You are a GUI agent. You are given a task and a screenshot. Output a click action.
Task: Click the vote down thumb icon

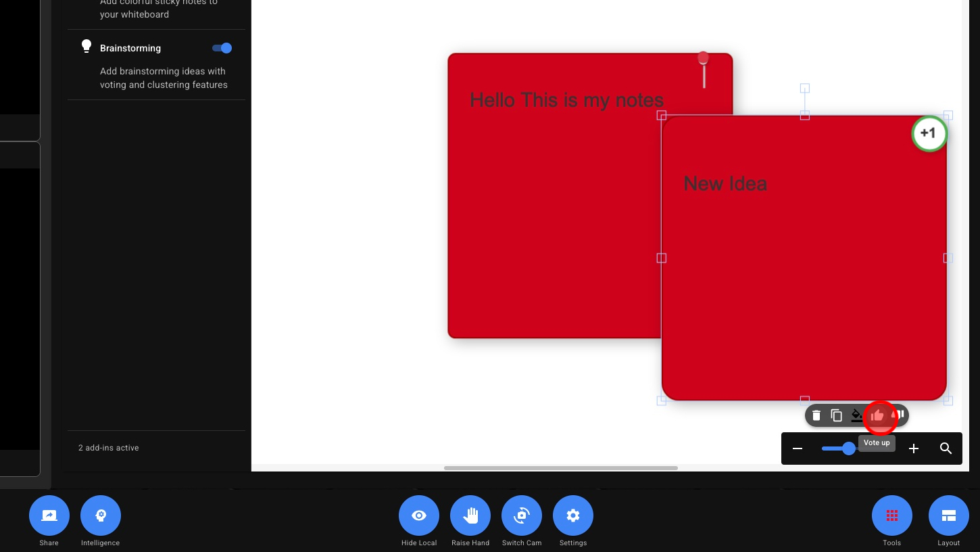899,415
